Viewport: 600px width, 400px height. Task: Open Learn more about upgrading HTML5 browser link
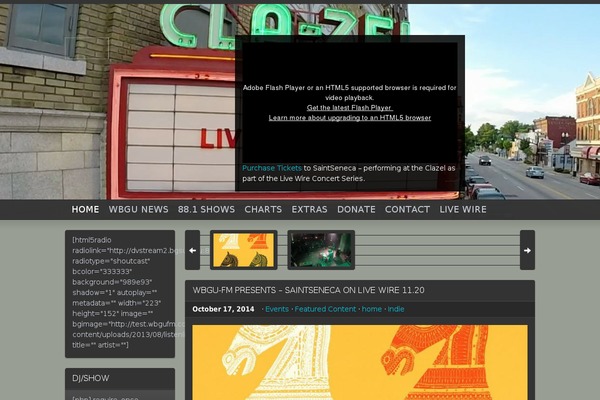[350, 118]
